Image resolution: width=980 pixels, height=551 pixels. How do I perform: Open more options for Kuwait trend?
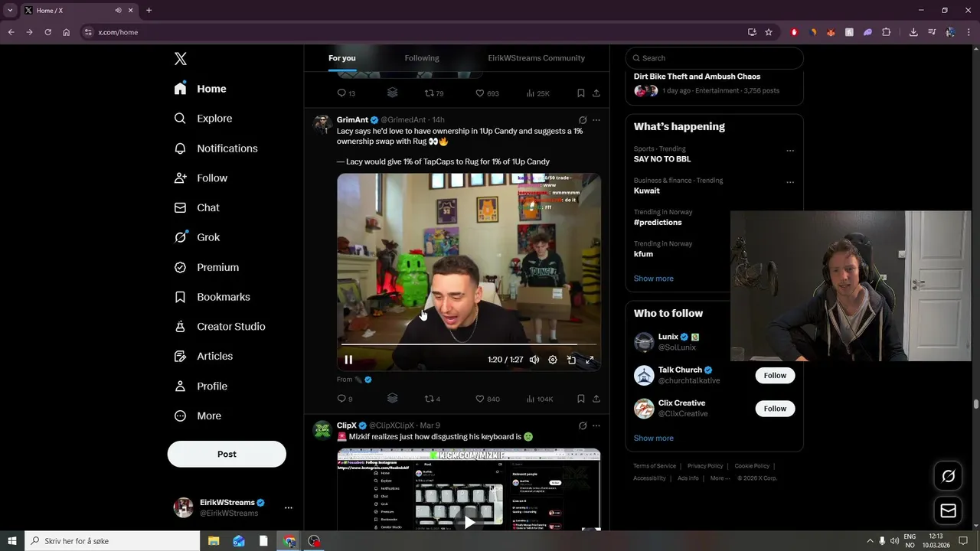[x=790, y=182]
